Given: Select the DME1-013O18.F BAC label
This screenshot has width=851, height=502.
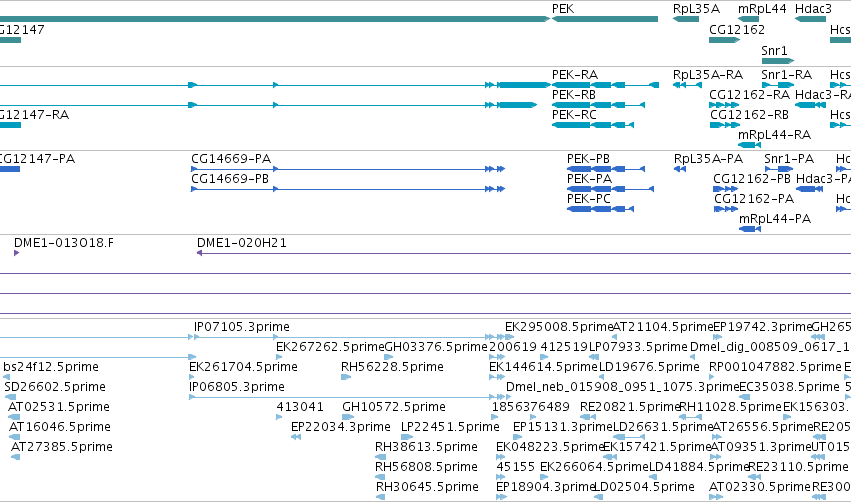Looking at the screenshot, I should point(64,243).
